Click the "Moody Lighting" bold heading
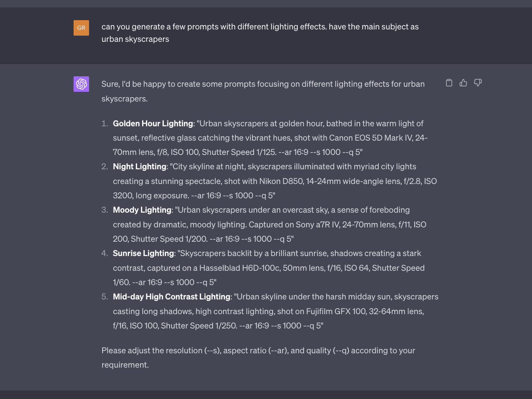Viewport: 532px width, 399px height. (142, 210)
